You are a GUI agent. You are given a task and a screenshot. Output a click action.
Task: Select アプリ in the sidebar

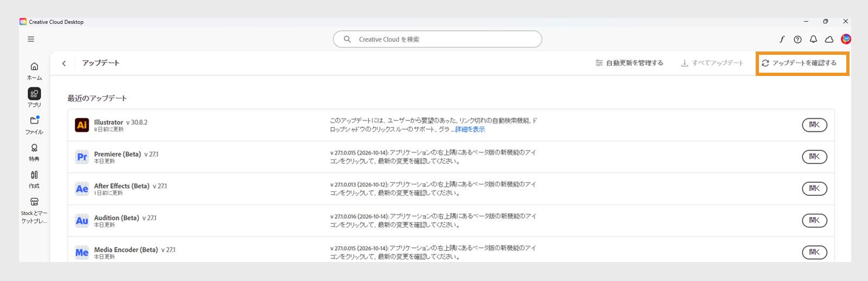(34, 98)
